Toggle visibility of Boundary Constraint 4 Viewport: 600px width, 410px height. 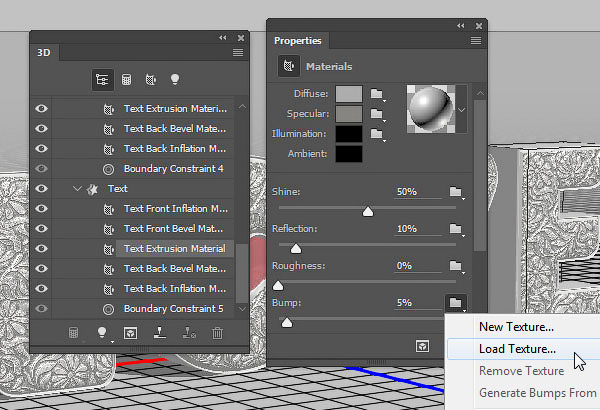pyautogui.click(x=41, y=168)
